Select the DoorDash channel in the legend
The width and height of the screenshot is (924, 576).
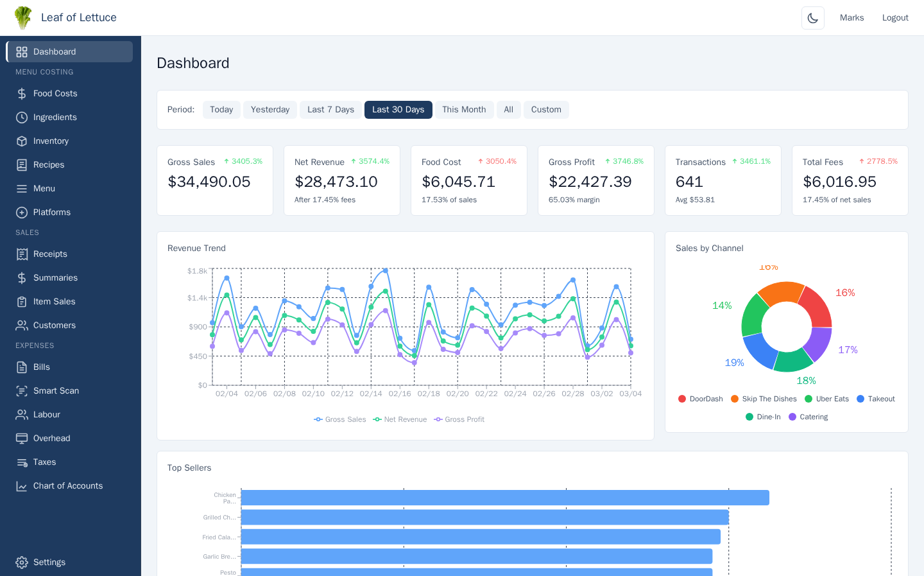point(701,399)
